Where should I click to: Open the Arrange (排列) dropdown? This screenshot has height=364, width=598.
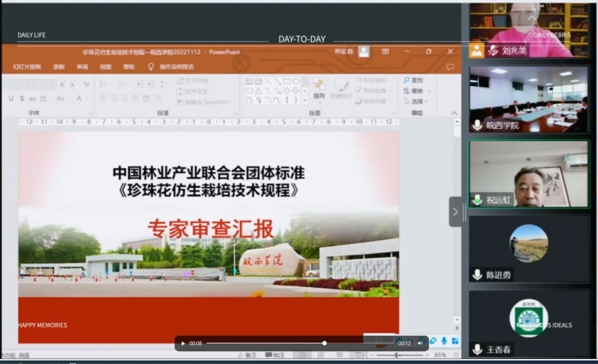[318, 91]
